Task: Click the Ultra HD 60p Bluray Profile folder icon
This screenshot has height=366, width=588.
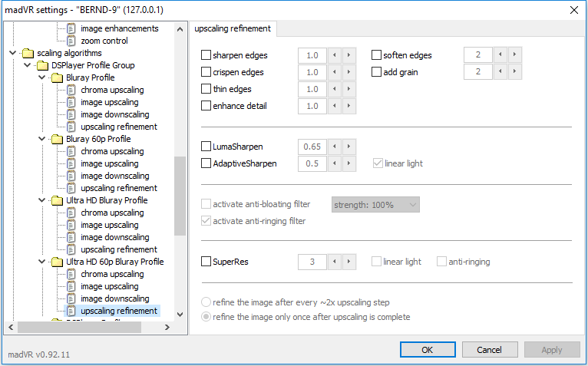Action: coord(57,262)
